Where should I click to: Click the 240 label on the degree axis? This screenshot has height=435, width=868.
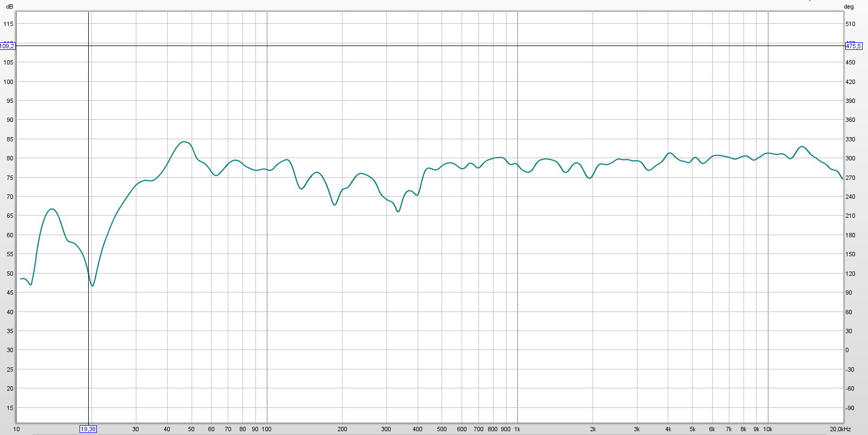[851, 197]
